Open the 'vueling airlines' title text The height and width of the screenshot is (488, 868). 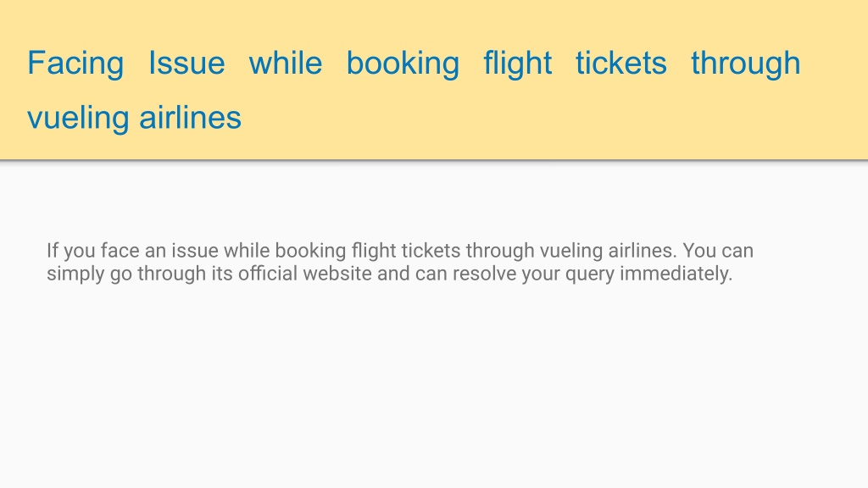(135, 118)
